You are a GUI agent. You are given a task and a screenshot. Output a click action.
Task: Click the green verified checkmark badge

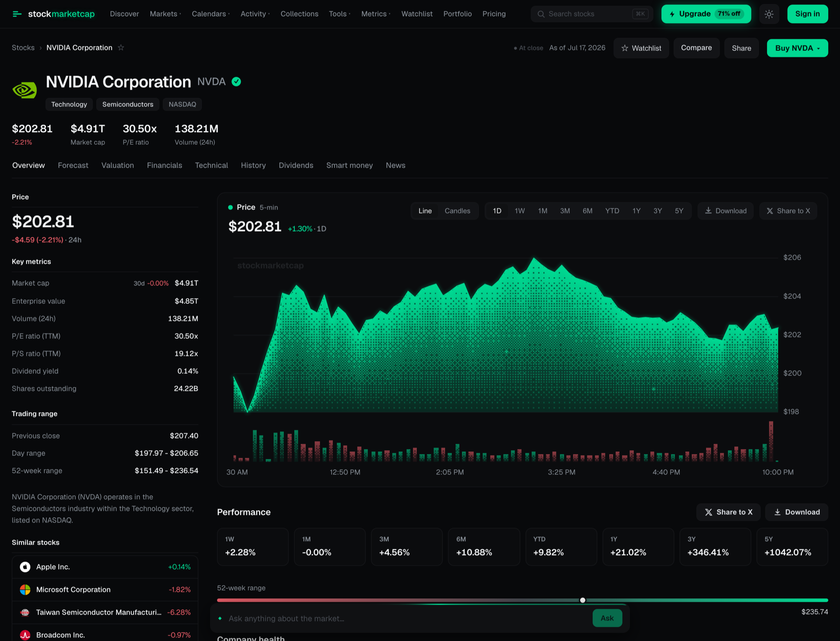[x=236, y=82]
